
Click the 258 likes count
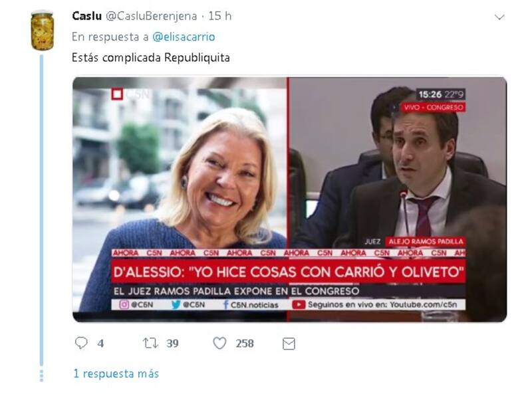point(245,344)
